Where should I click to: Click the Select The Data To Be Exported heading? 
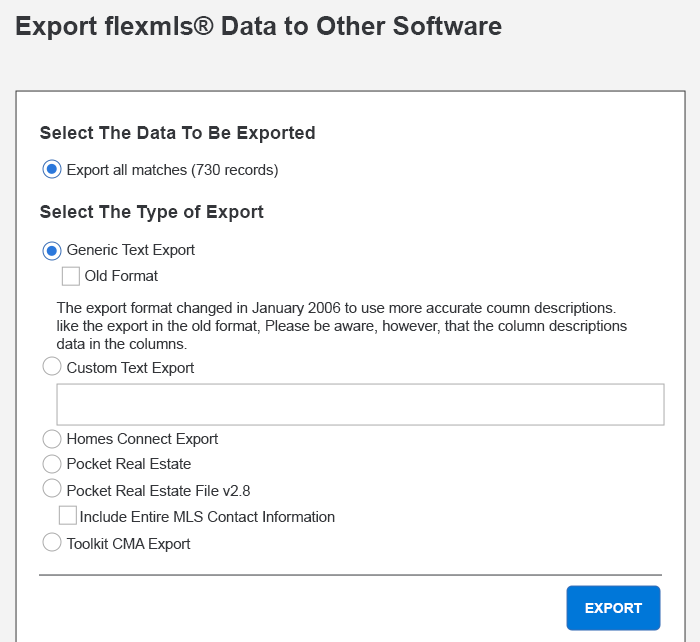178,133
